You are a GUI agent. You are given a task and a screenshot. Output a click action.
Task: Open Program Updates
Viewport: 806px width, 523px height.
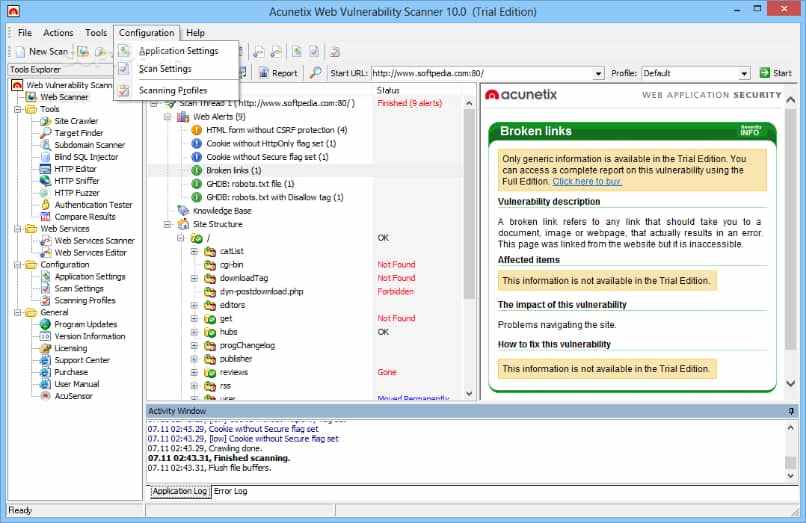coord(85,324)
